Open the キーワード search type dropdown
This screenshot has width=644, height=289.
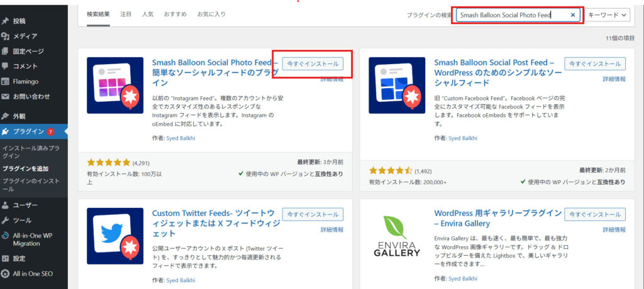pos(608,15)
